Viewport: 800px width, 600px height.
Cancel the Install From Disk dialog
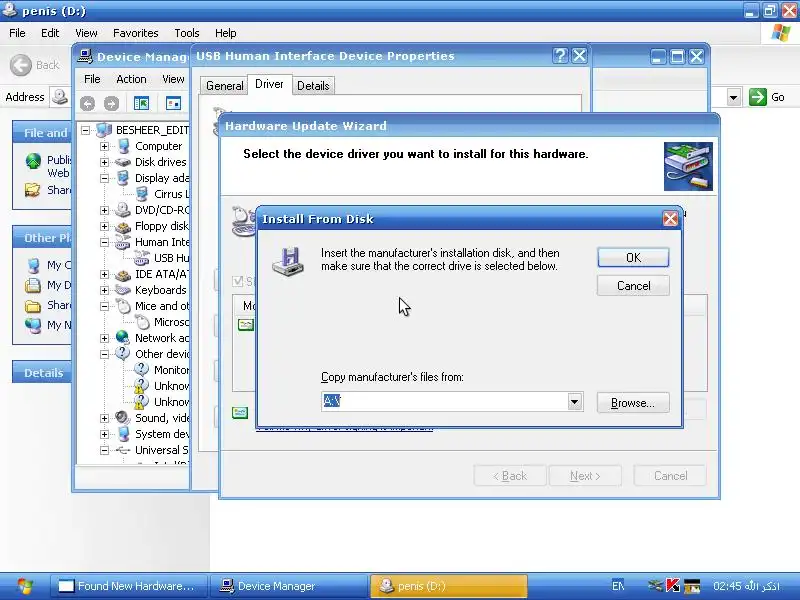(633, 286)
